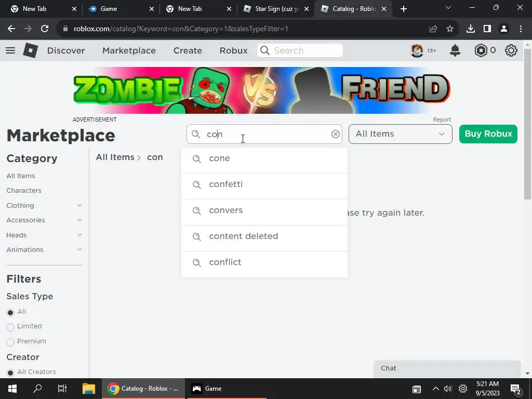Select the All Creators radio button
The width and height of the screenshot is (532, 399).
click(x=10, y=373)
